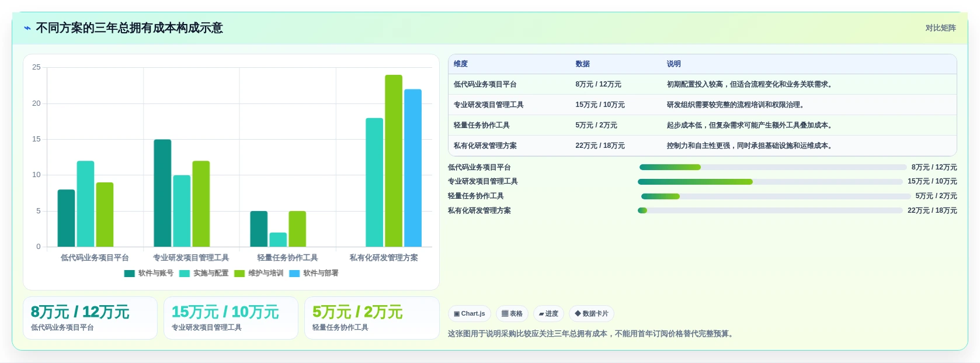
Task: Select the 轻量任务协作工具 table row name
Action: tap(481, 125)
